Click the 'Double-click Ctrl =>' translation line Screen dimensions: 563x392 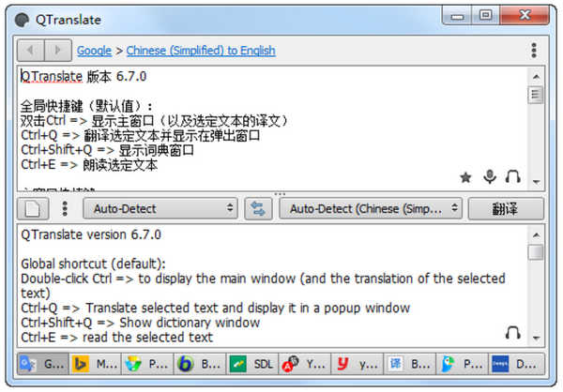pyautogui.click(x=263, y=286)
